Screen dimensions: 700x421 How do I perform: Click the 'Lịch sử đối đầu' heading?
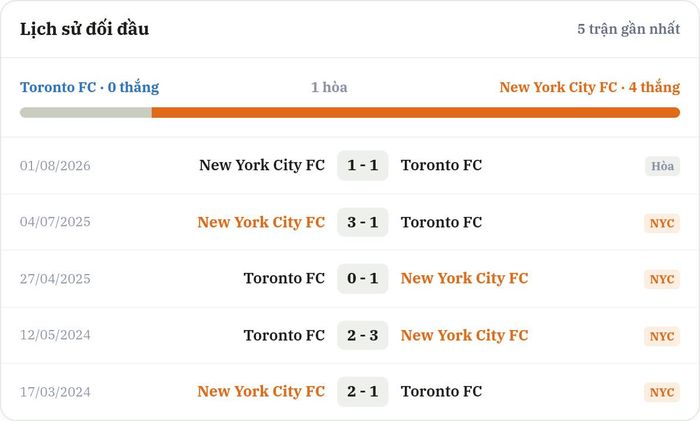coord(84,29)
